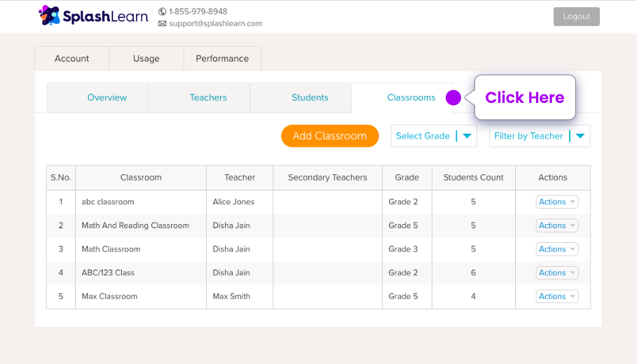Click the phone icon beside the number
This screenshot has height=364, width=637.
tap(162, 11)
